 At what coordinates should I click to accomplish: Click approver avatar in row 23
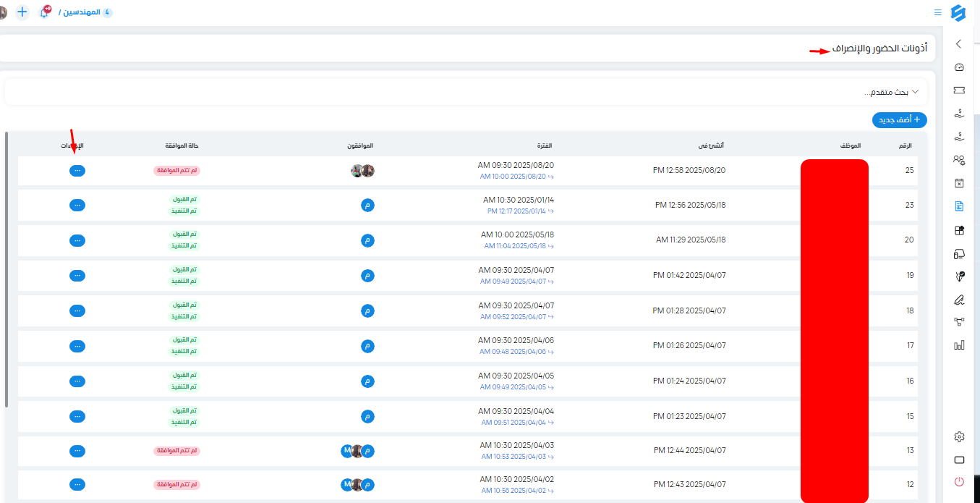point(367,205)
